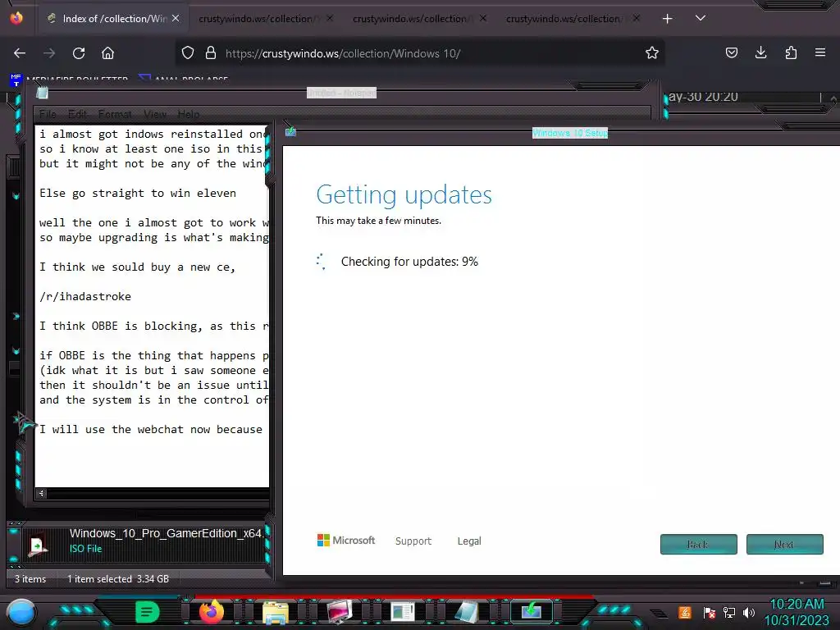Open the volume speaker tray icon
Screen dimensions: 840x630
(749, 612)
